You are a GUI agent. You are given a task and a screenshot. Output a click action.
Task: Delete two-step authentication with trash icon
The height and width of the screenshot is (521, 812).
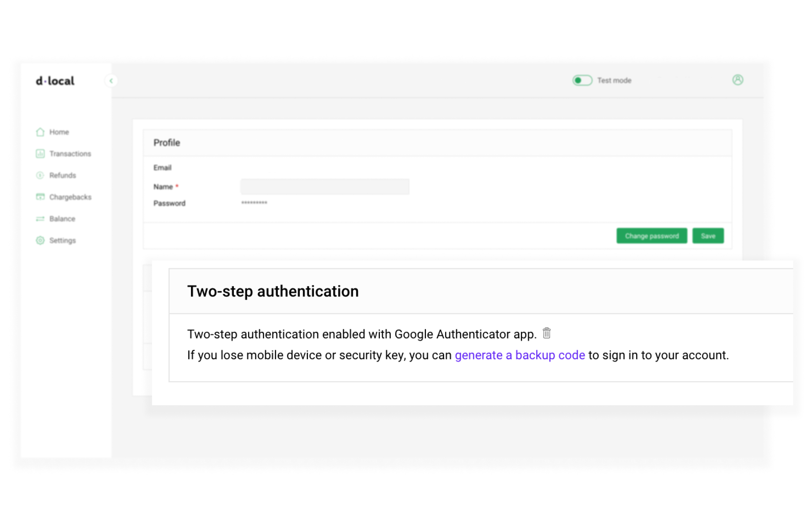pyautogui.click(x=547, y=333)
